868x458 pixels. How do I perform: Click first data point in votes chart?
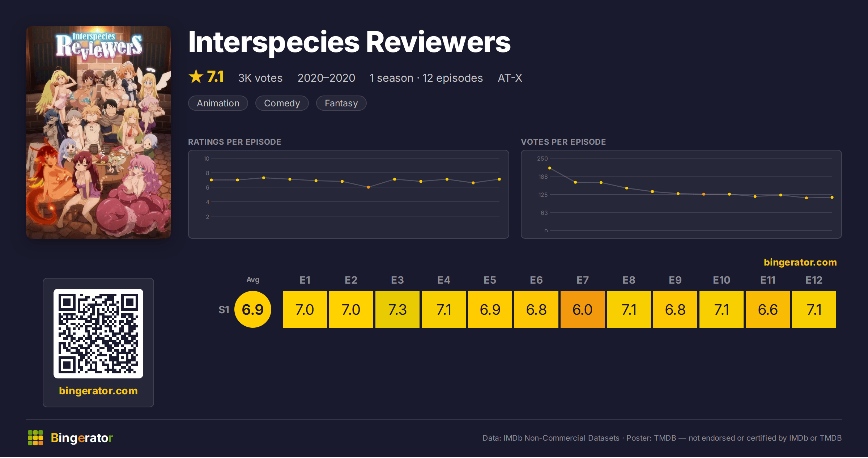pyautogui.click(x=550, y=168)
